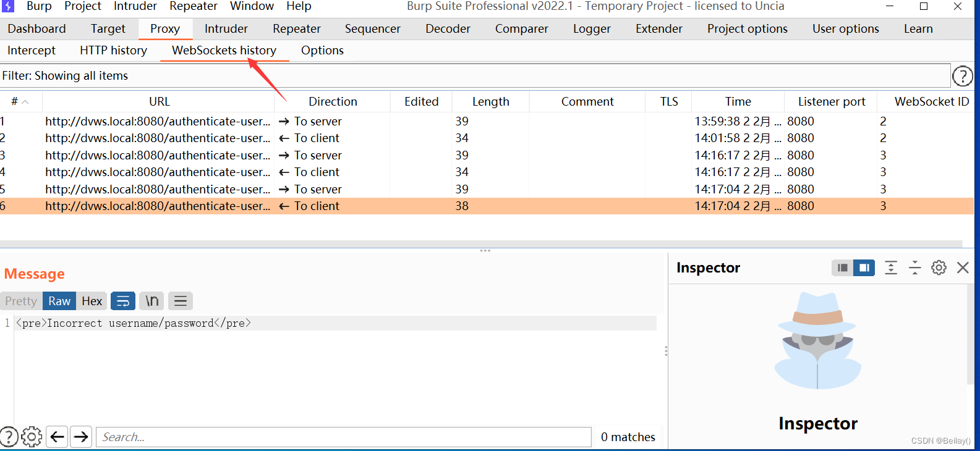Screen dimensions: 980x451
Task: Open the Logger tab
Action: click(592, 28)
